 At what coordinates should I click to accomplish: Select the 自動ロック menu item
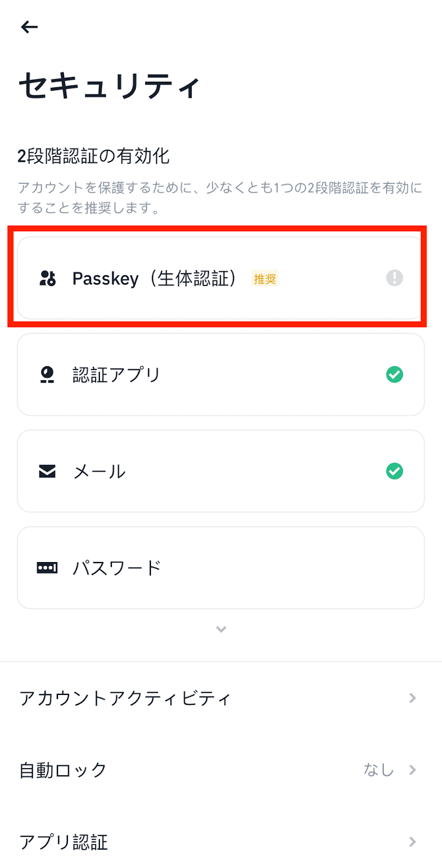pos(221,770)
